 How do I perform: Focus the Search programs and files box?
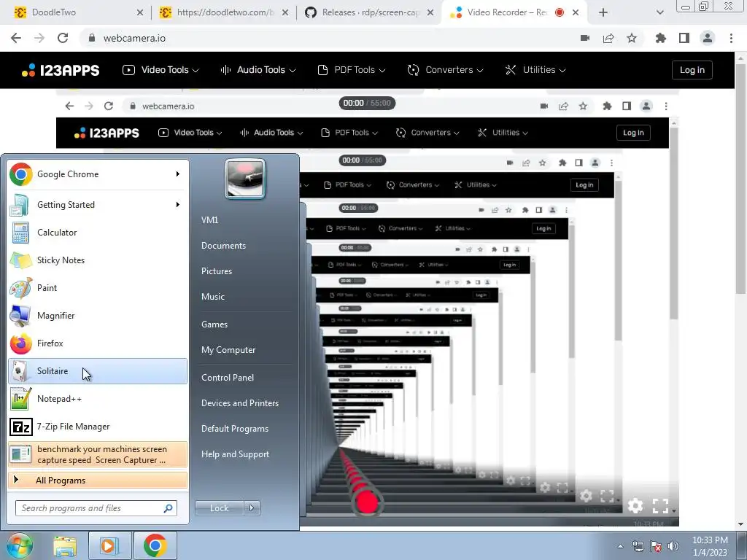(96, 508)
